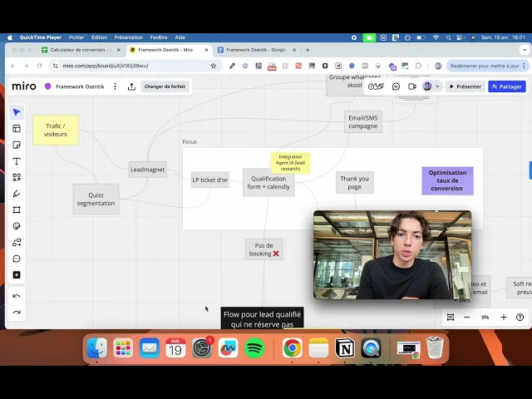Zoom in with the plus button
The height and width of the screenshot is (399, 532).
[x=504, y=318]
